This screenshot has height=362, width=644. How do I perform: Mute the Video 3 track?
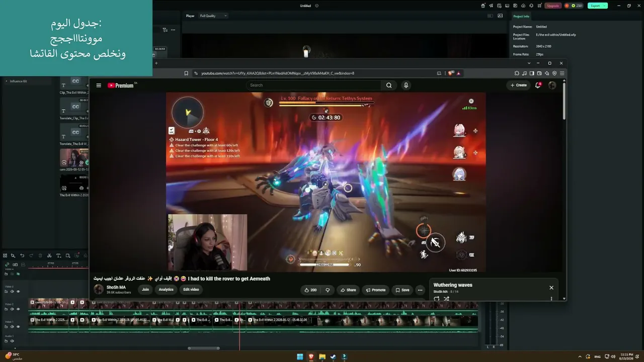(13, 292)
